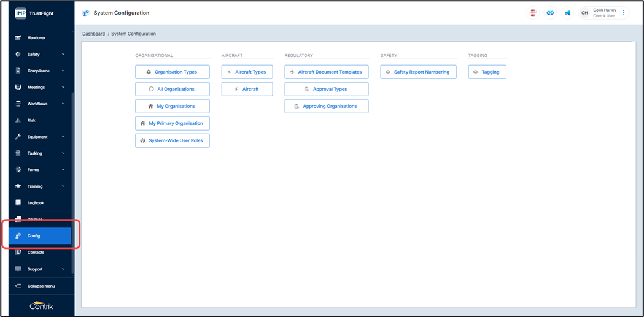Expand the Safety menu chevron
644x317 pixels.
point(63,54)
